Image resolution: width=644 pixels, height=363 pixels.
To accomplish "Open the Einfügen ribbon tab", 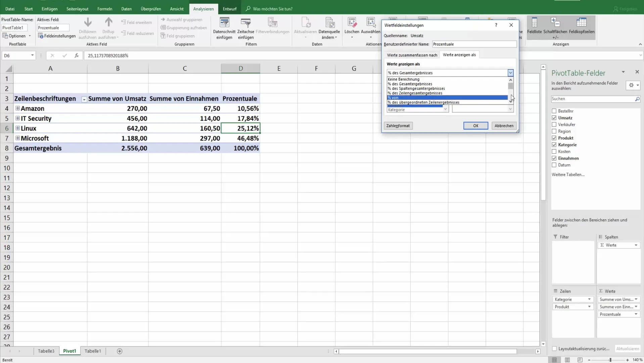I will tap(50, 9).
